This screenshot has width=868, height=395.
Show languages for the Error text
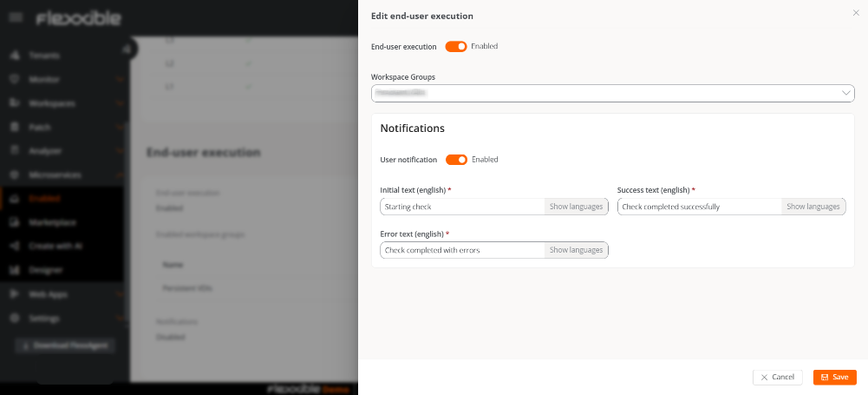pyautogui.click(x=577, y=250)
